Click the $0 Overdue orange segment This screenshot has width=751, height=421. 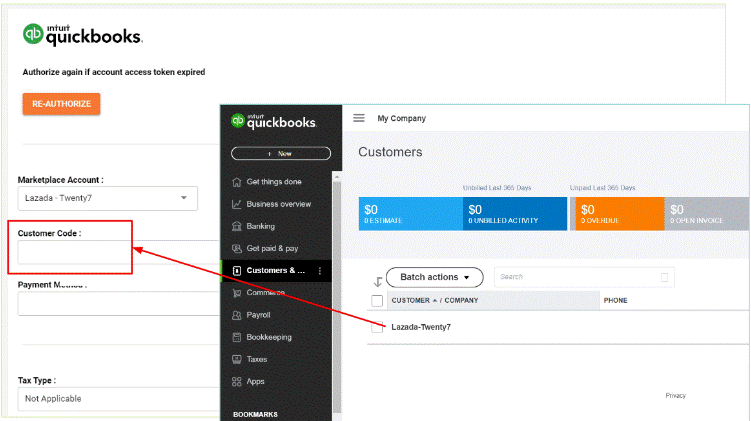pos(620,214)
